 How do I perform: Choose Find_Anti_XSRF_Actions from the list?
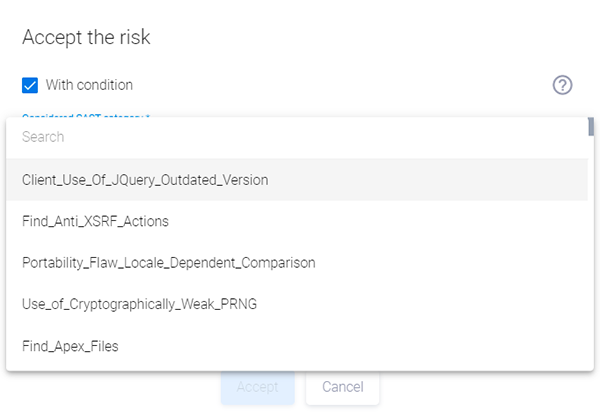[x=95, y=221]
